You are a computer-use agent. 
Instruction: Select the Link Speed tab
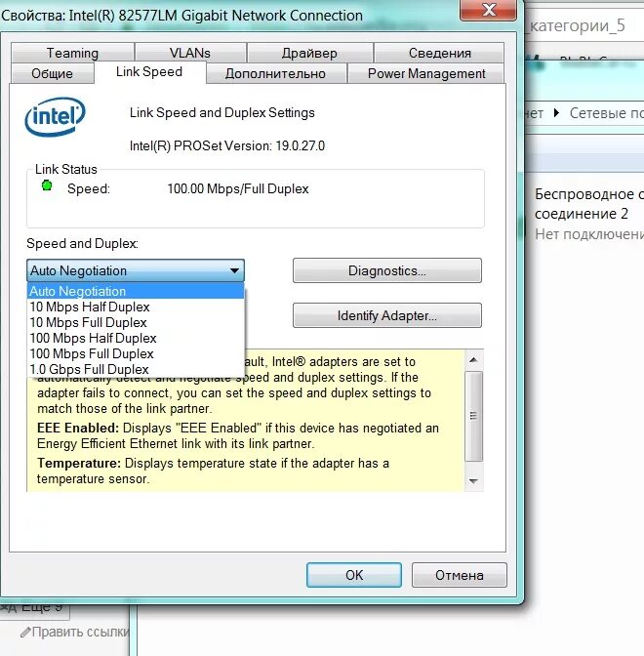[x=149, y=72]
